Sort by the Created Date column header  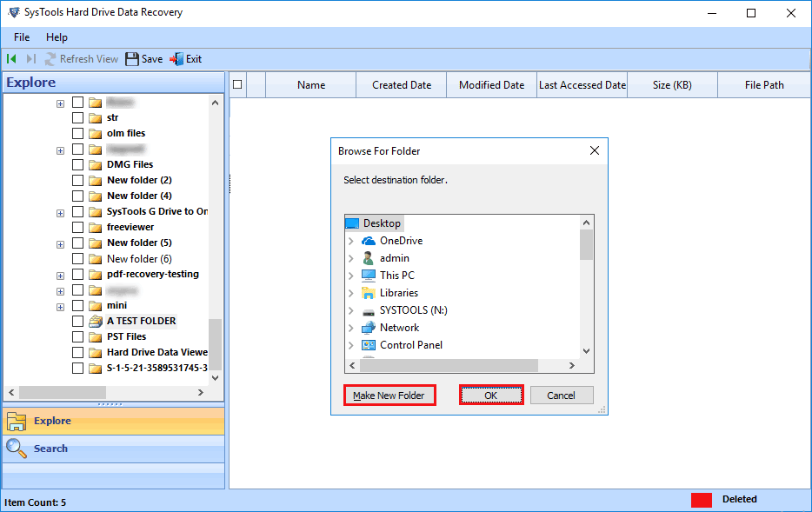point(402,85)
